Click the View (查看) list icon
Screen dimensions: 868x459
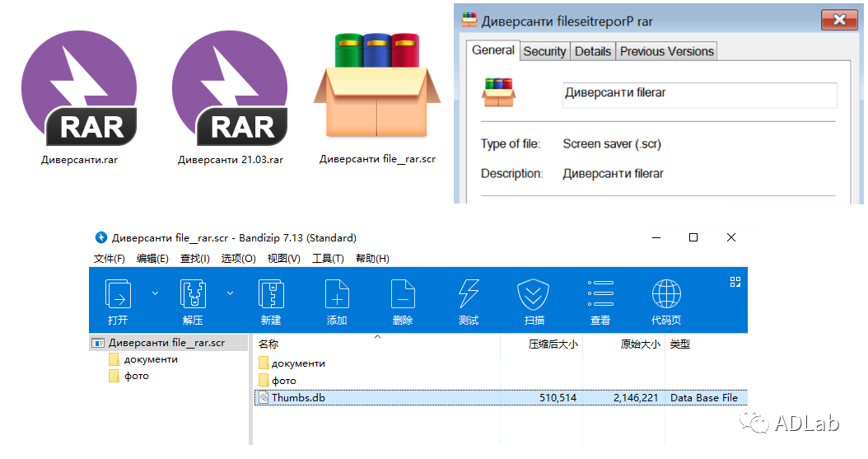tap(600, 294)
